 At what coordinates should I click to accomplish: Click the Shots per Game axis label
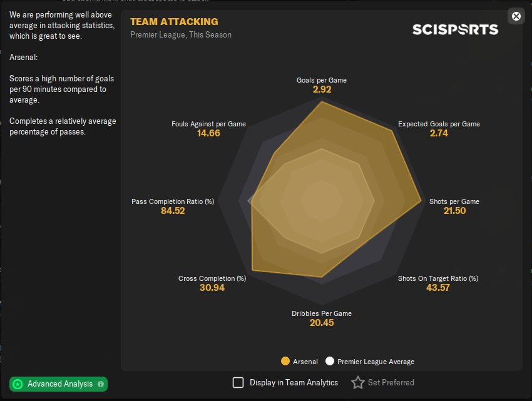pyautogui.click(x=454, y=201)
